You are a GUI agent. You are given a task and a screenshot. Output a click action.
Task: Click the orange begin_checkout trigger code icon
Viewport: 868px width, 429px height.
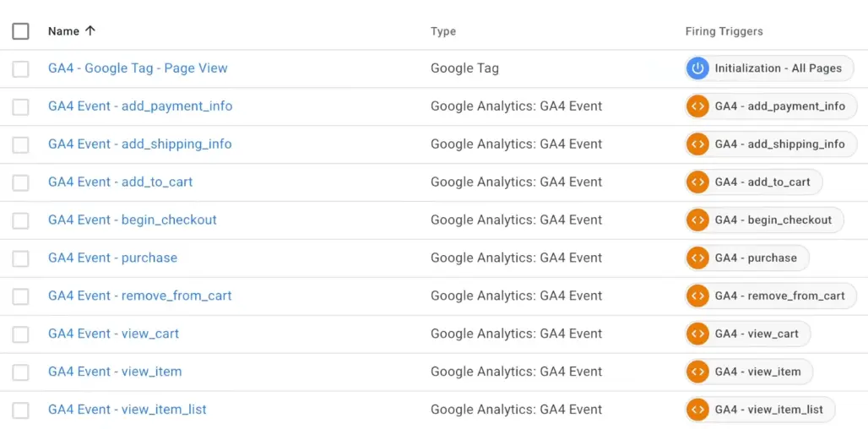coord(697,220)
